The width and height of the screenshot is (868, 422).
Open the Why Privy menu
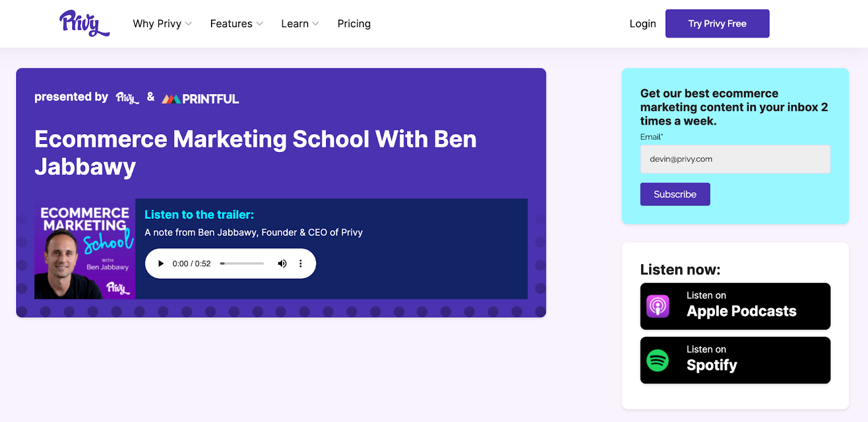[157, 24]
